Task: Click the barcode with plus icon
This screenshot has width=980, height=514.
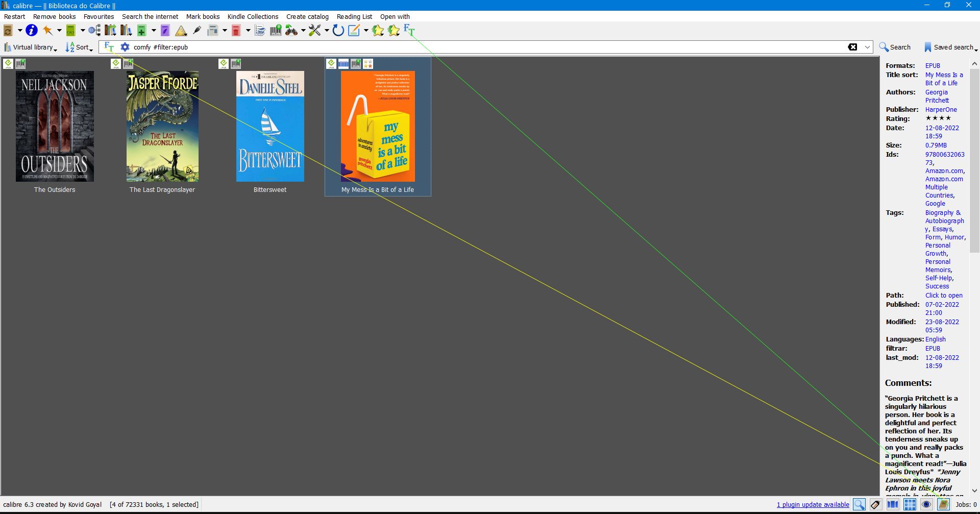Action: (x=276, y=31)
